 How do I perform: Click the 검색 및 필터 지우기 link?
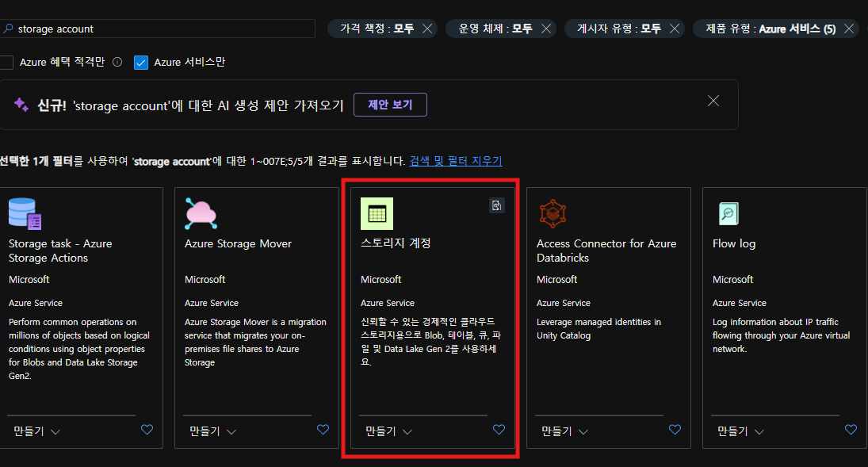456,161
